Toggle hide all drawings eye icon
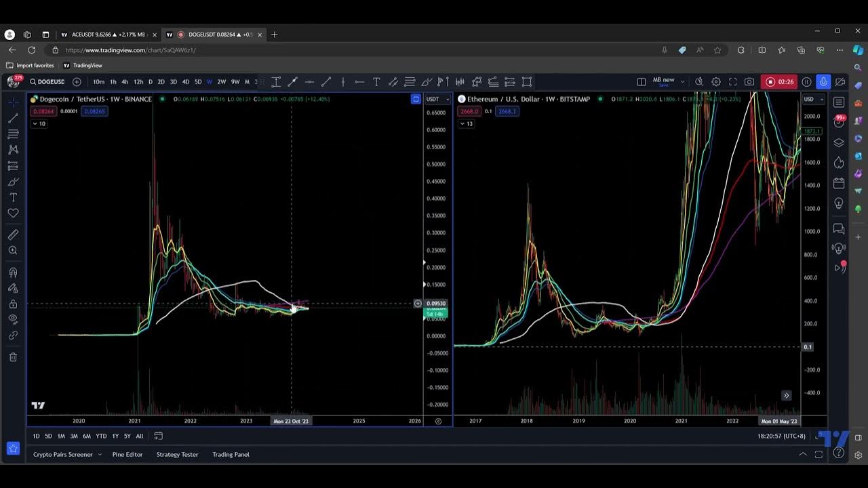This screenshot has height=488, width=868. (13, 319)
